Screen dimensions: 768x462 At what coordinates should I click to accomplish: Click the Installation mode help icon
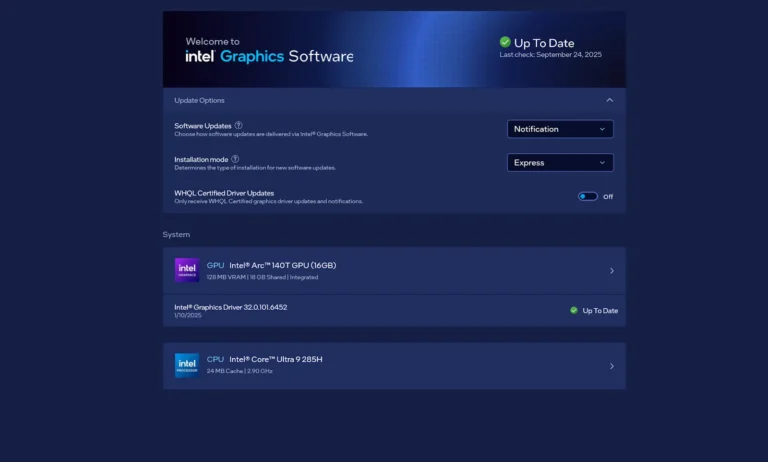coord(235,159)
